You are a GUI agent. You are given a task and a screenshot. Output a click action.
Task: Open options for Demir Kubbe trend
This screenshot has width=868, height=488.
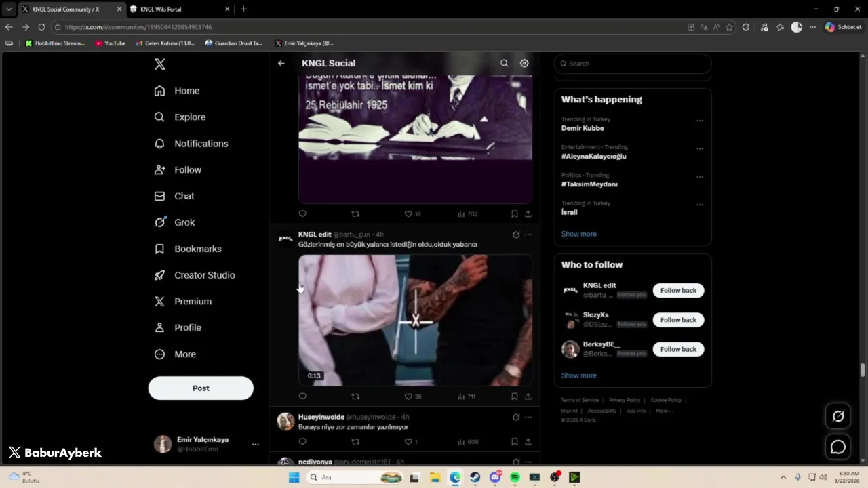coord(700,121)
